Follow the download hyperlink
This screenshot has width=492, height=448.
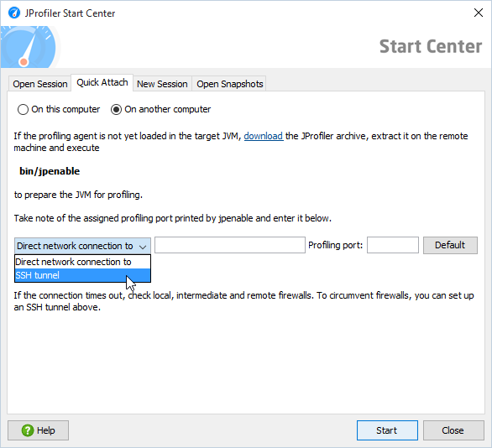pos(264,136)
